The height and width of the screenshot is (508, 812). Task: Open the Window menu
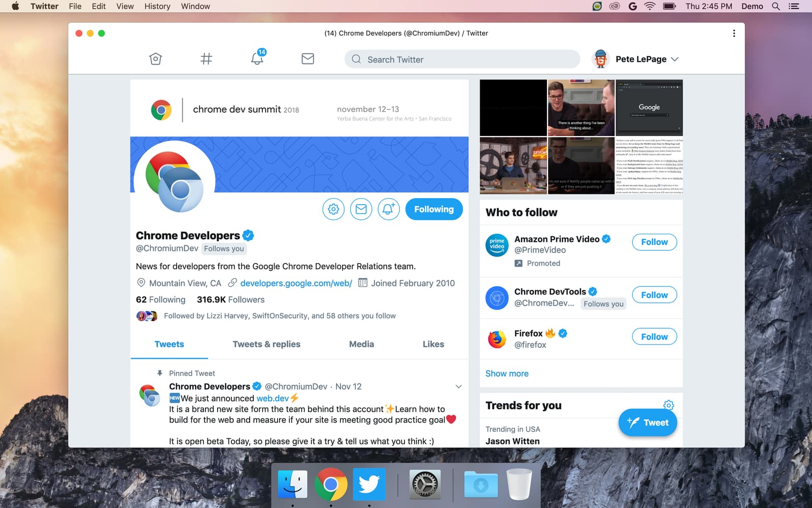(x=195, y=6)
